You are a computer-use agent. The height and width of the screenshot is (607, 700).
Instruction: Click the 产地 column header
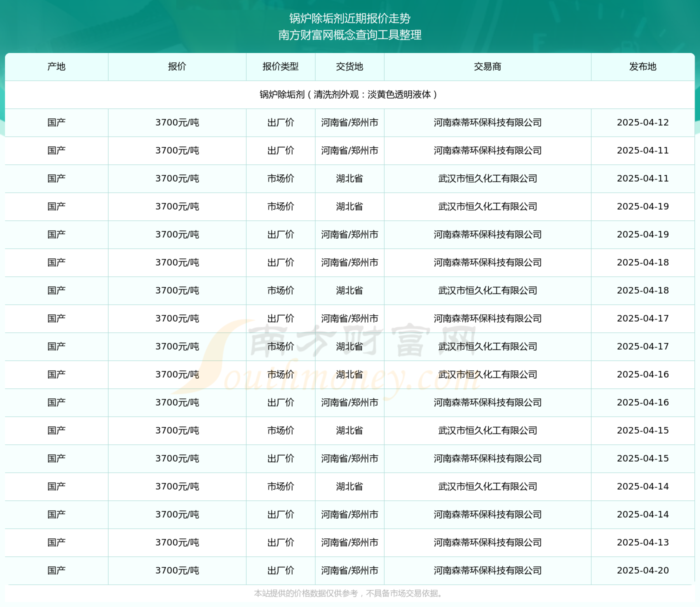click(56, 66)
